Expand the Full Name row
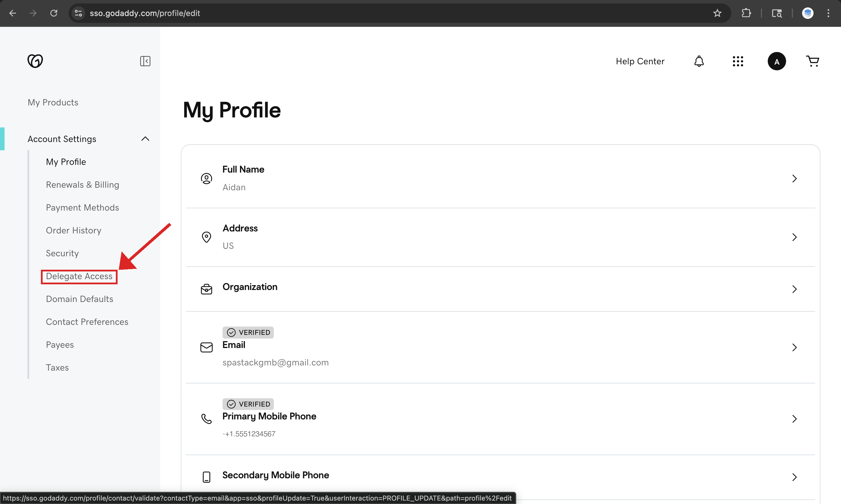 [794, 178]
